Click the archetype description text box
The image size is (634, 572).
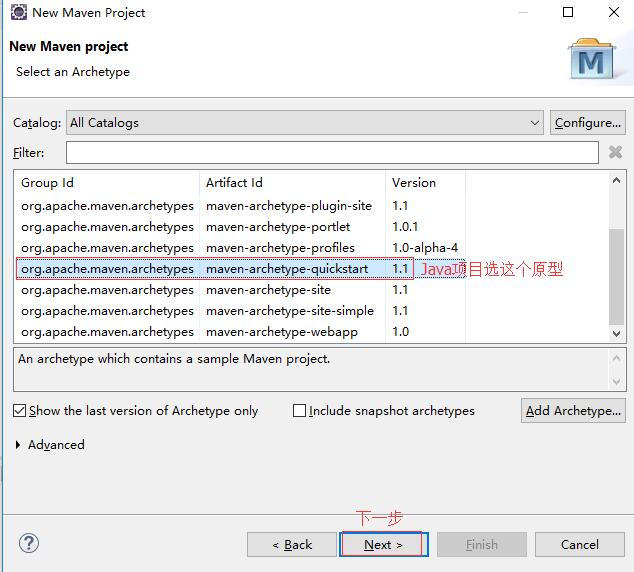point(311,369)
